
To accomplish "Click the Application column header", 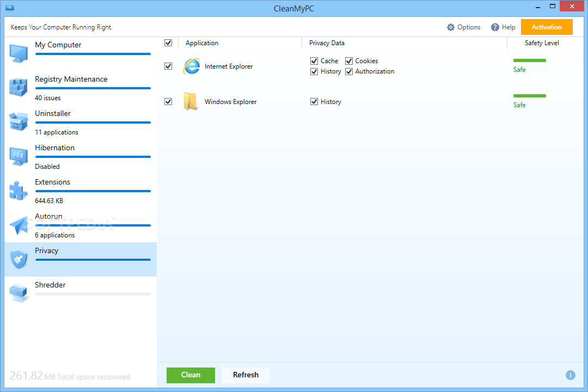I will (x=202, y=43).
